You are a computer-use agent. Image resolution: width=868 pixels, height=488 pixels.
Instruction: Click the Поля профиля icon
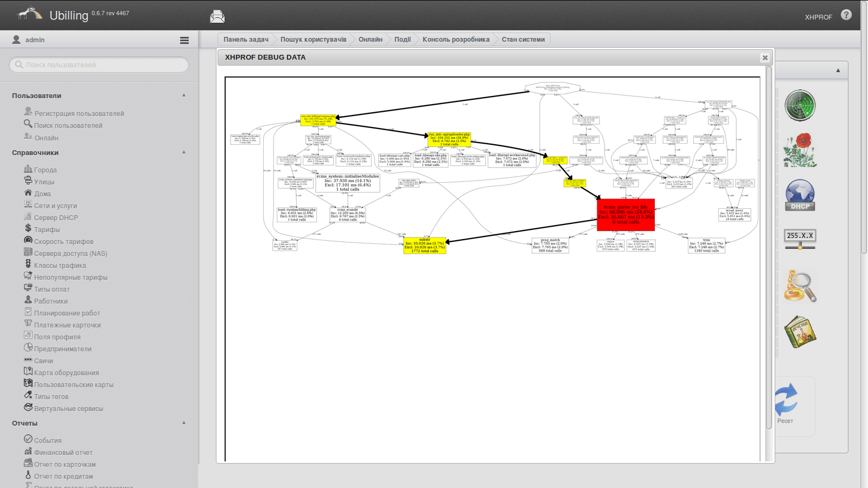tap(28, 336)
